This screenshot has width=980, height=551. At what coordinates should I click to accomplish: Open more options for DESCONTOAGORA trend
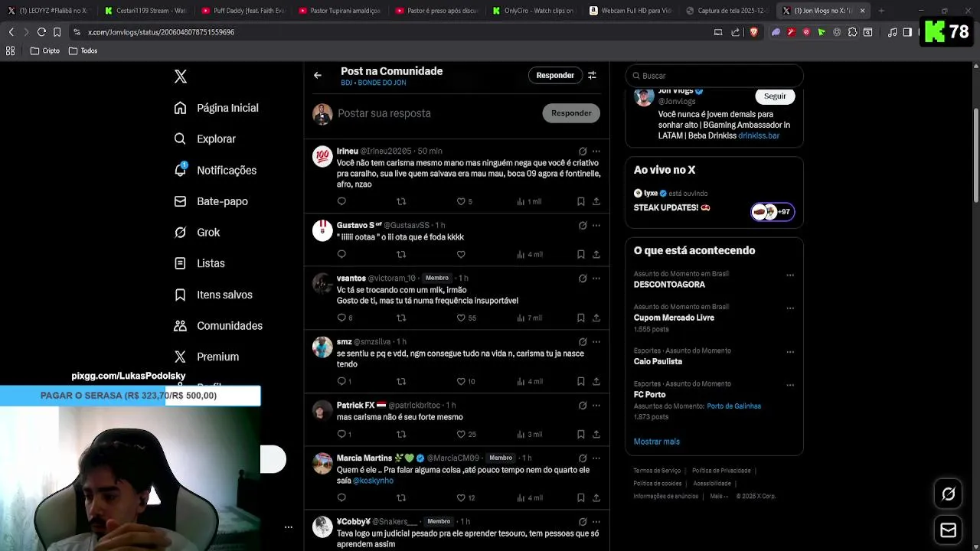pyautogui.click(x=790, y=275)
